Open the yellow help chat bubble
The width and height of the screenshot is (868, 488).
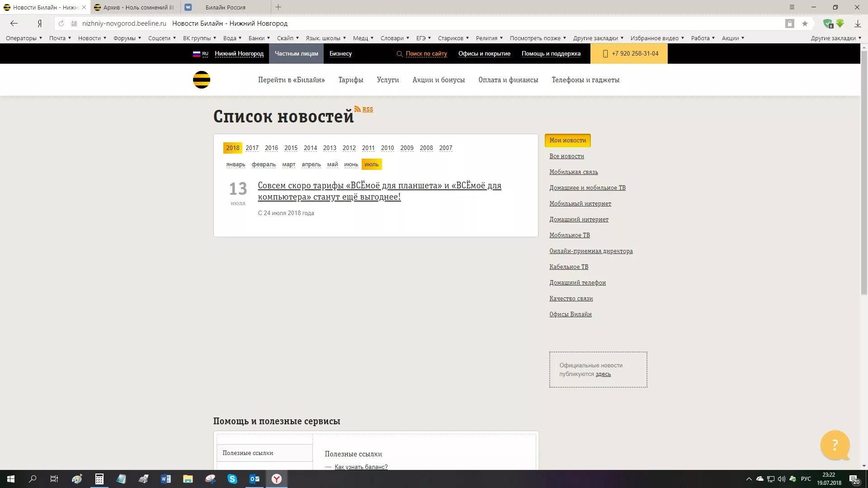tap(835, 445)
